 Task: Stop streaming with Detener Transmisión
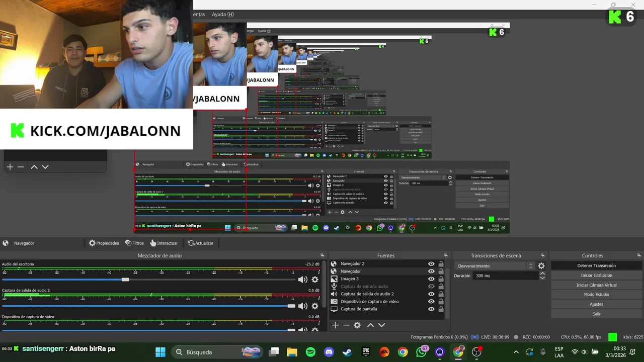tap(596, 265)
